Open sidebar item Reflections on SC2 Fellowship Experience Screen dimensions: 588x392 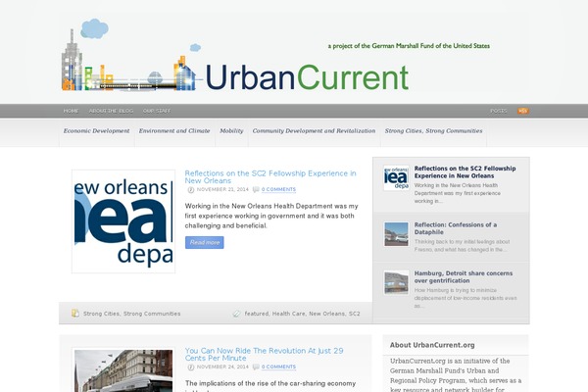[465, 172]
